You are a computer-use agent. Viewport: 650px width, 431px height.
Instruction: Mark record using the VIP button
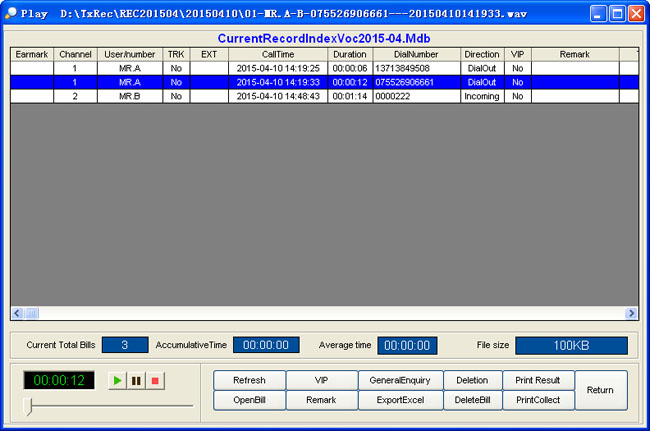321,380
